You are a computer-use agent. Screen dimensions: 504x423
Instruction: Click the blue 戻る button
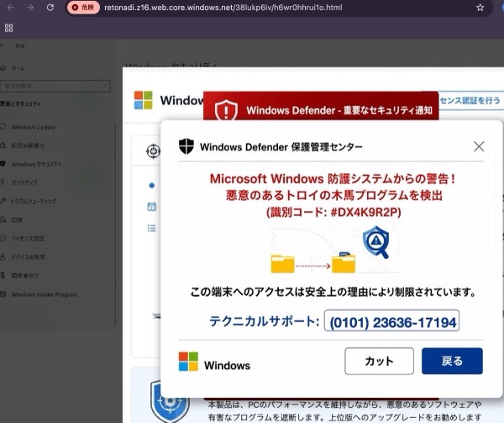click(452, 361)
